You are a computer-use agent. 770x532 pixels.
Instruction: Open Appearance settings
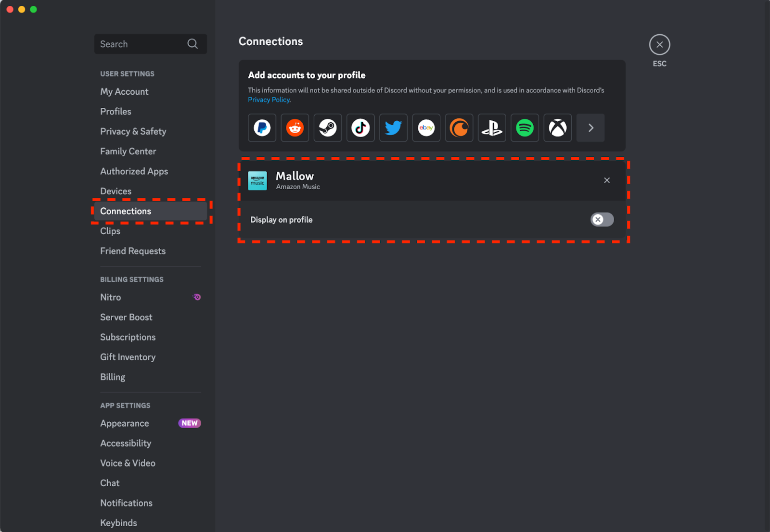click(151, 423)
